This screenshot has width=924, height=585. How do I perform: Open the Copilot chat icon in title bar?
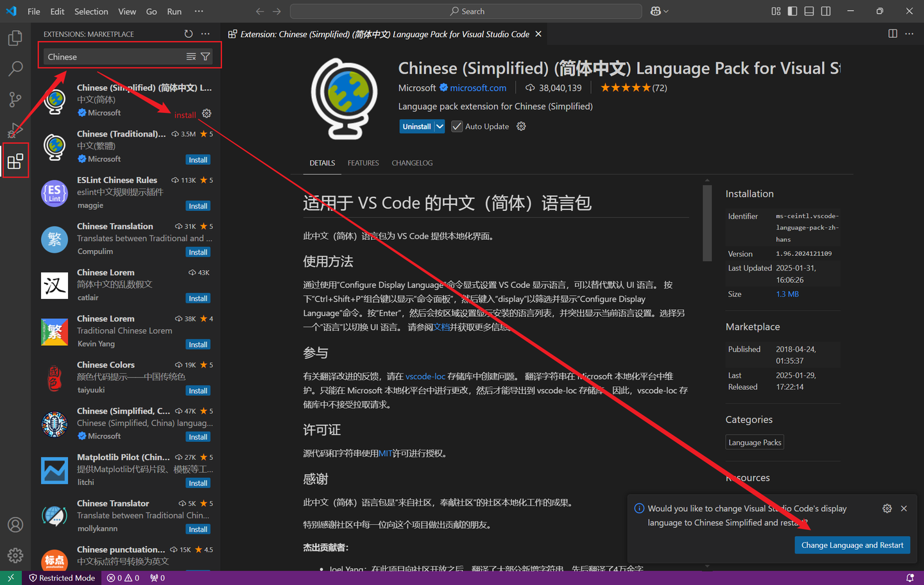655,12
